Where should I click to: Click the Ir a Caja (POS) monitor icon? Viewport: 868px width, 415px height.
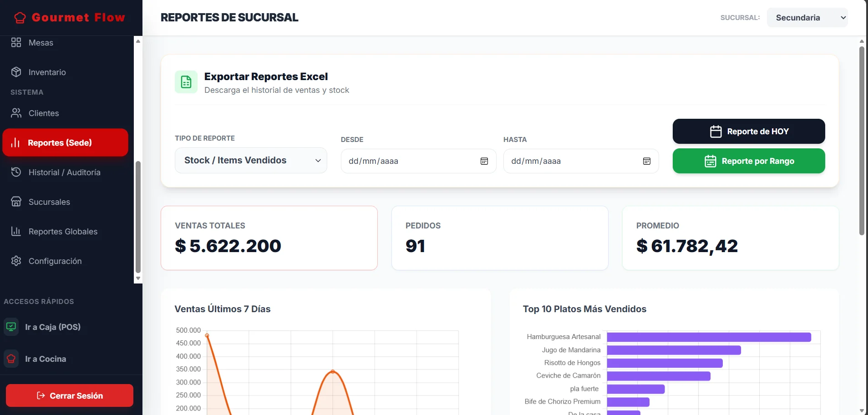(x=11, y=327)
